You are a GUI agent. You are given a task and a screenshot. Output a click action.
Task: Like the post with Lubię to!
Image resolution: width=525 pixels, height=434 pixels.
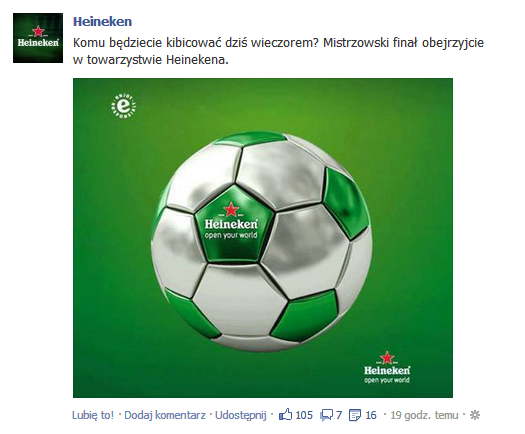click(93, 415)
